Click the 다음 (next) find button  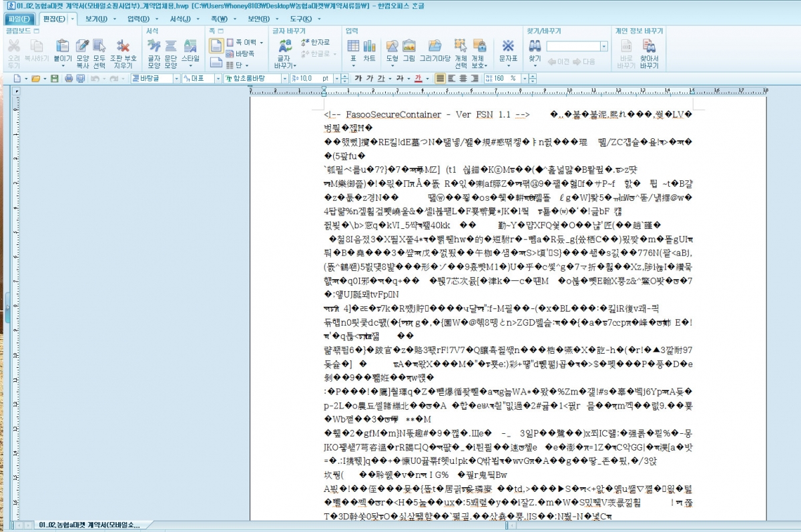[x=583, y=62]
